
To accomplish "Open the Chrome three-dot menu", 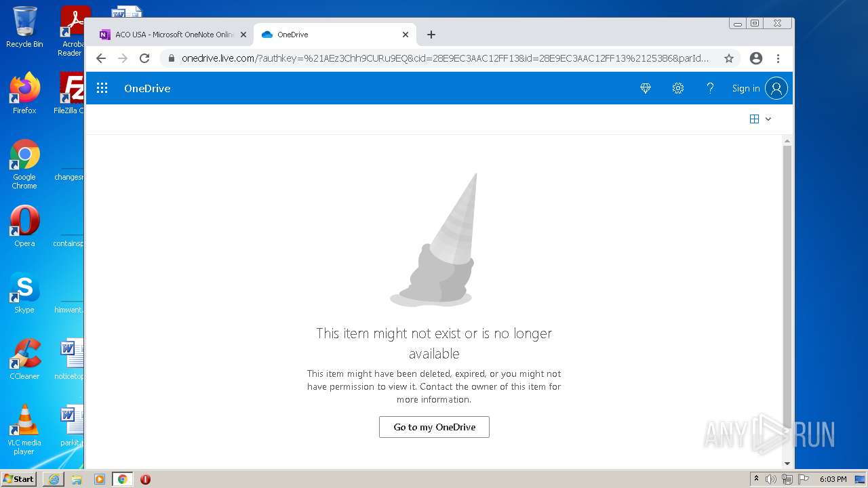I will pyautogui.click(x=778, y=58).
